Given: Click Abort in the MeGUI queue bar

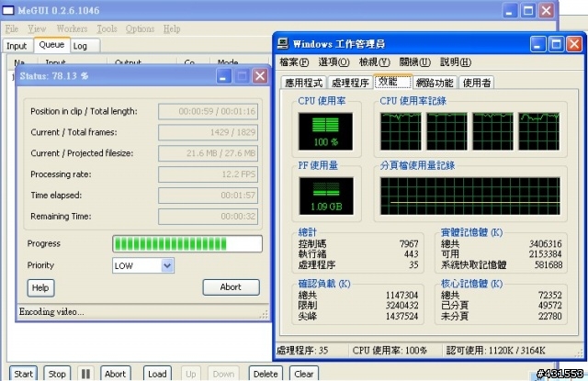Looking at the screenshot, I should coord(115,374).
